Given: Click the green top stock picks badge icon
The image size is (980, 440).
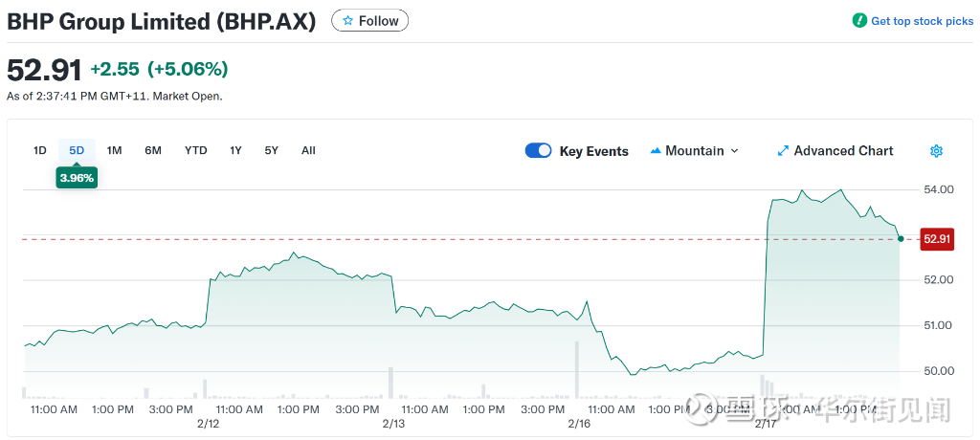Looking at the screenshot, I should (x=859, y=21).
